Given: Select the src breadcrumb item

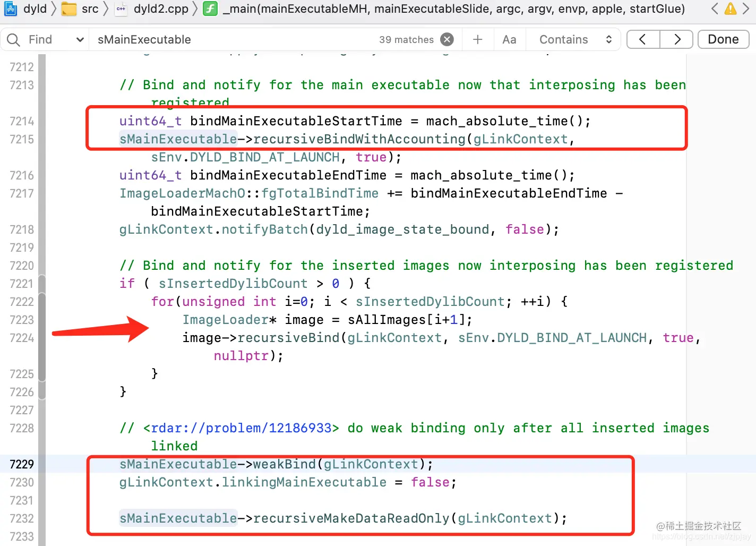Looking at the screenshot, I should [x=90, y=8].
